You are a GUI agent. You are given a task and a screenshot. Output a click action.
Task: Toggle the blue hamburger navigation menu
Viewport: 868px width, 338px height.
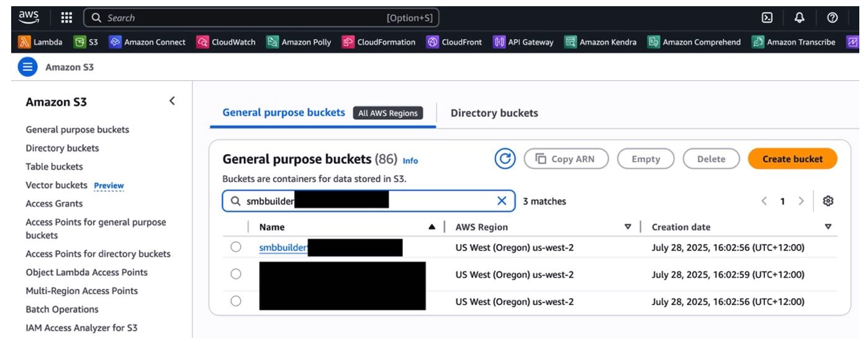coord(28,67)
